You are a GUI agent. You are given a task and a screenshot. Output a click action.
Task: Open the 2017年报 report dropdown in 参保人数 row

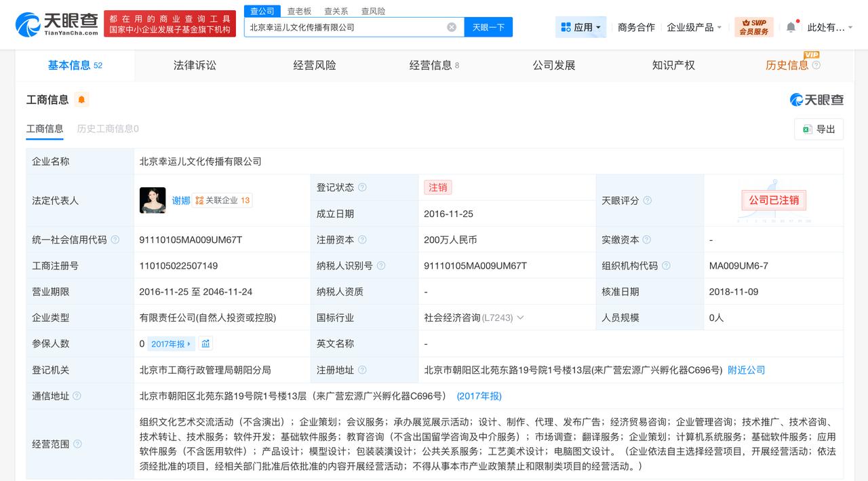click(x=171, y=344)
